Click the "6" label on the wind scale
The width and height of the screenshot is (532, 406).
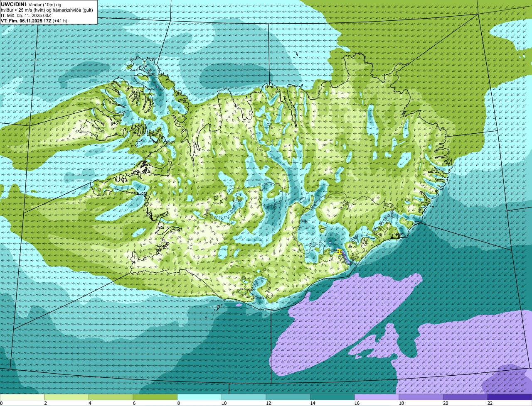(x=134, y=403)
